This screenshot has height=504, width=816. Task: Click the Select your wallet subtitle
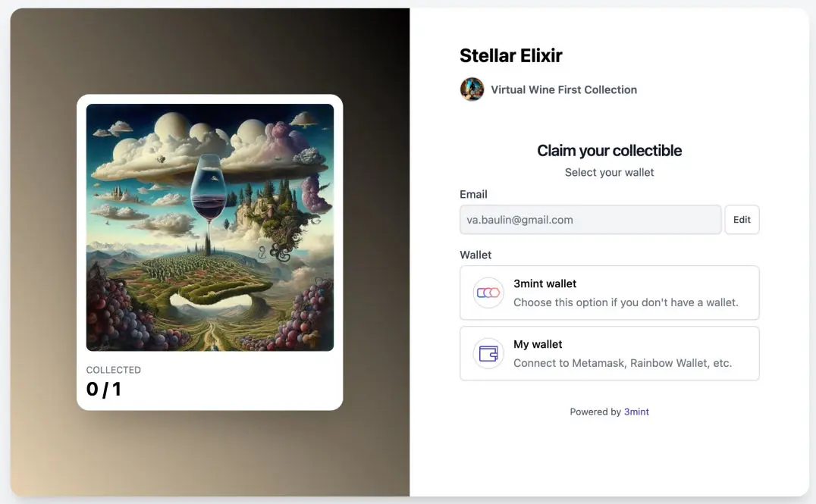pos(609,172)
